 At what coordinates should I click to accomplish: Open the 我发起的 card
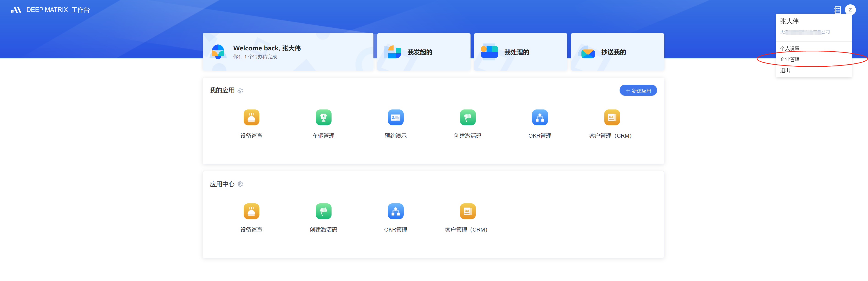[424, 52]
